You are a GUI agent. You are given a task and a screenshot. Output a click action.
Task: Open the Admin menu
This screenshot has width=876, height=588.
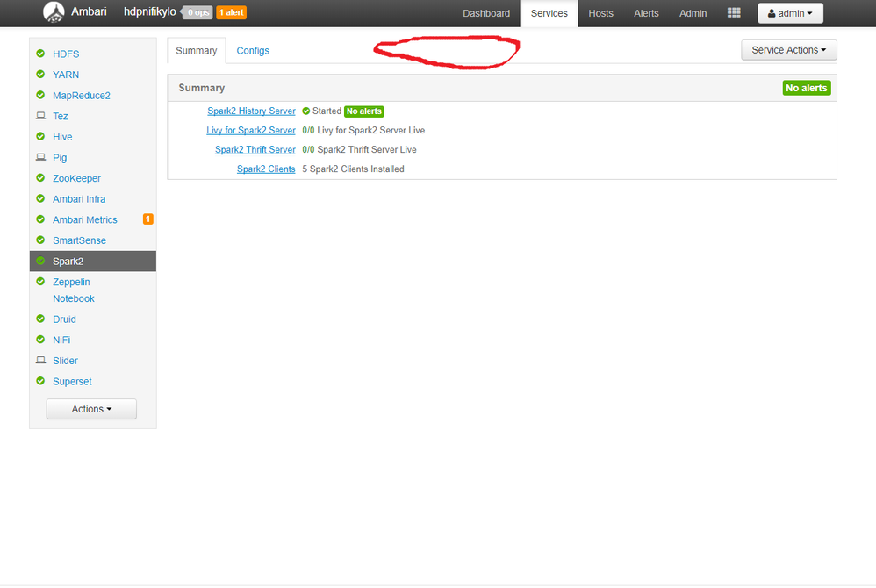(x=693, y=13)
